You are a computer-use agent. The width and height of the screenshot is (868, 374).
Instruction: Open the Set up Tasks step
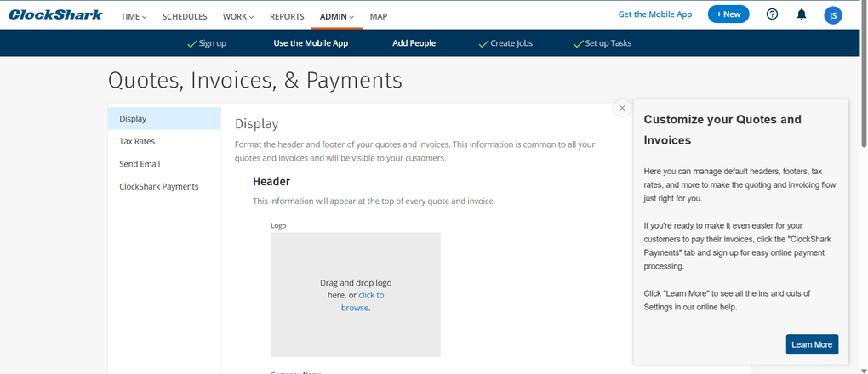coord(602,43)
